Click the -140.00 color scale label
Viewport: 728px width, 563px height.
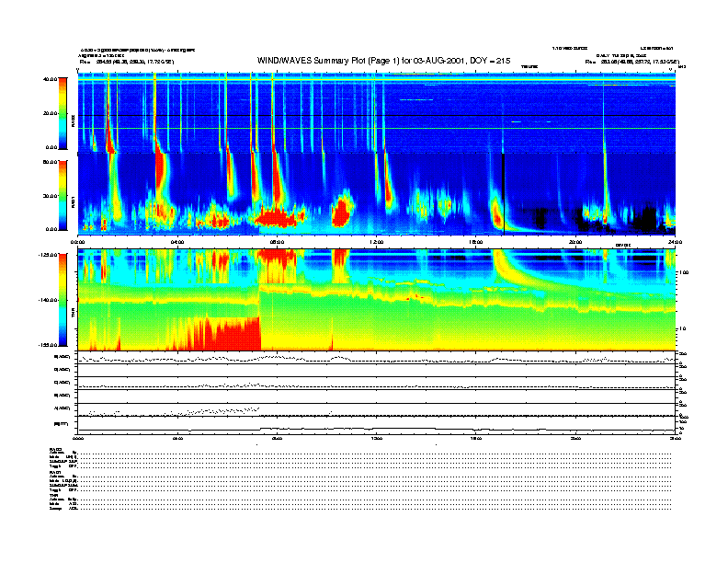[48, 300]
